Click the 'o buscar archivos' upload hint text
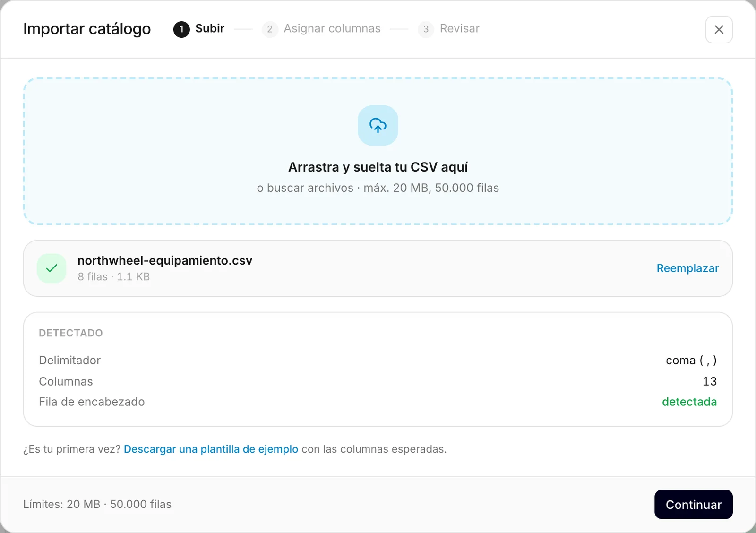The width and height of the screenshot is (756, 533). (305, 188)
